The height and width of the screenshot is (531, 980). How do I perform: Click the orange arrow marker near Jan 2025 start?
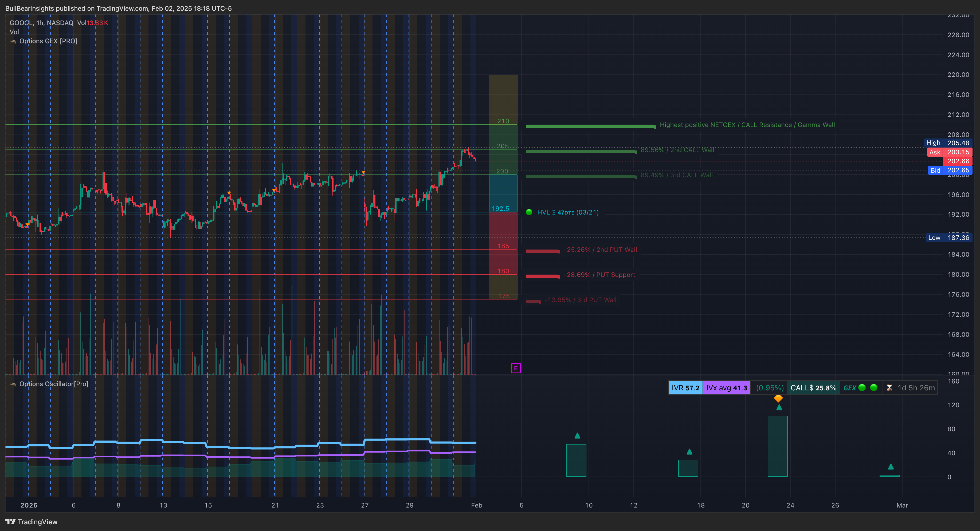(x=28, y=225)
